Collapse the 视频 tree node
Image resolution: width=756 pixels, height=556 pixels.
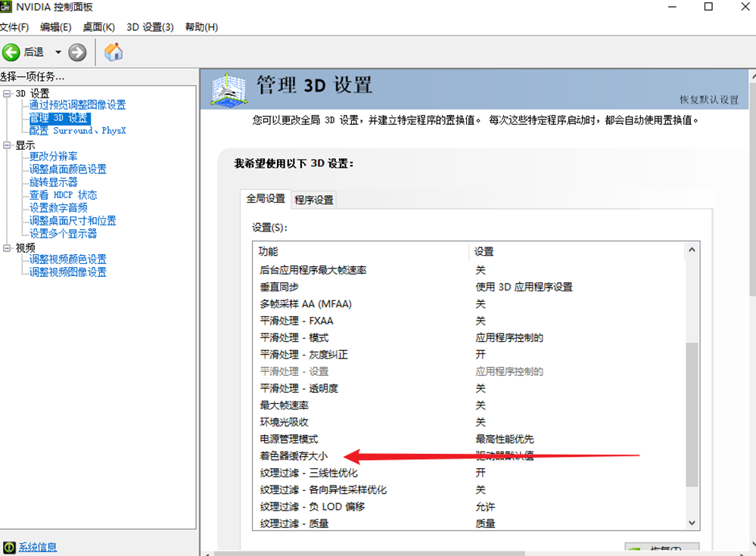tap(6, 247)
